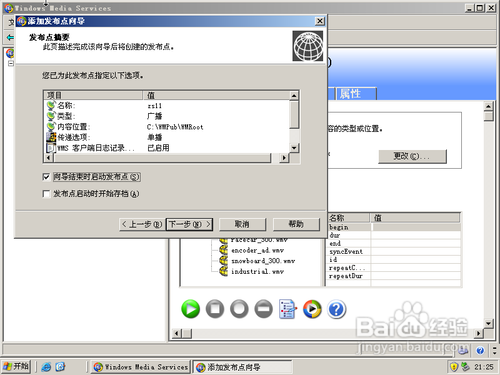The width and height of the screenshot is (500, 375).
Task: Click the grey stop square icon
Action: tap(215, 309)
